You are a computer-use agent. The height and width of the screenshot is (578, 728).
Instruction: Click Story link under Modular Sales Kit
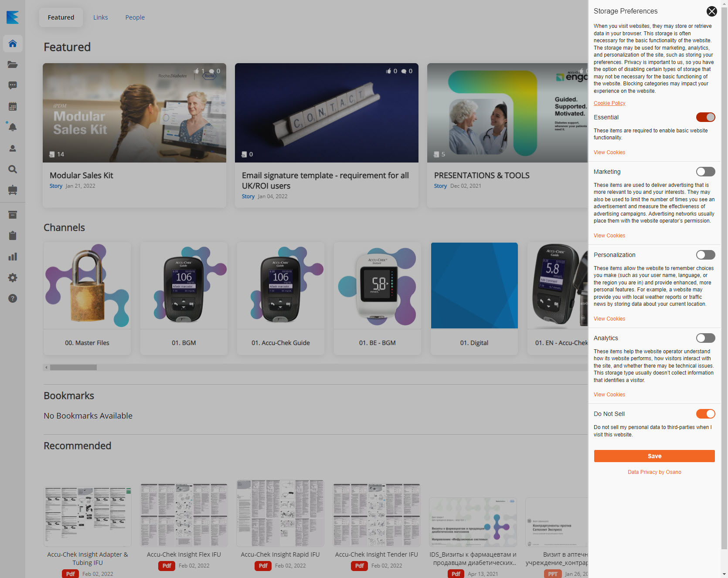(x=56, y=186)
